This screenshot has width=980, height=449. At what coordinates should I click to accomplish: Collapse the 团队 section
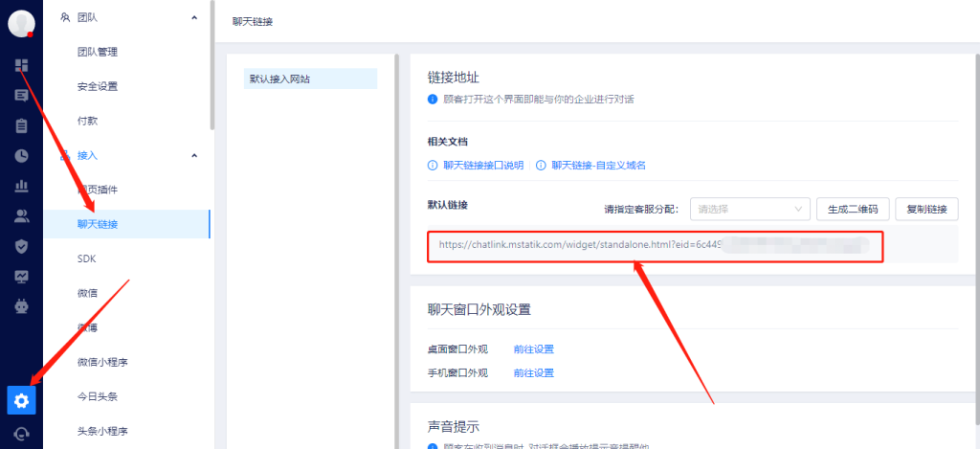point(194,17)
